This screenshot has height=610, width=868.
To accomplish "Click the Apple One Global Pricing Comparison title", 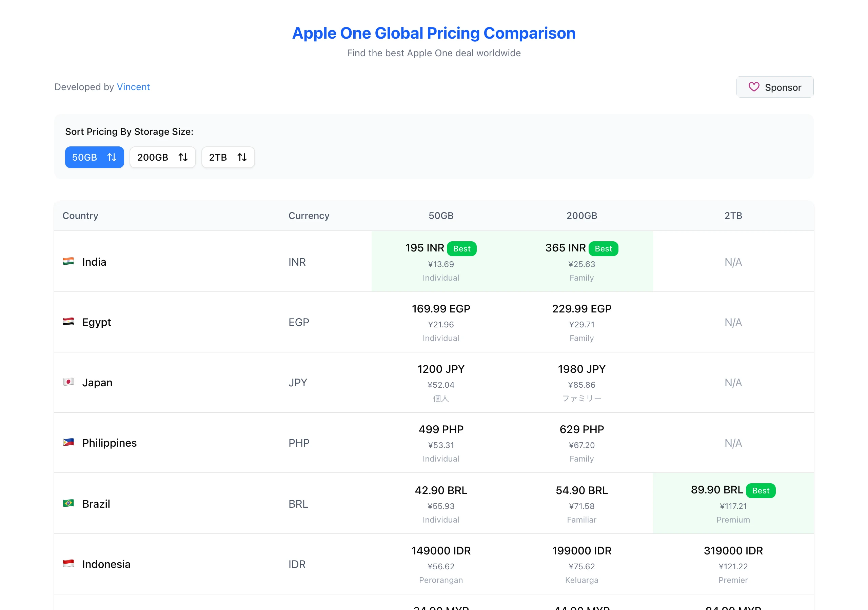I will (x=434, y=33).
